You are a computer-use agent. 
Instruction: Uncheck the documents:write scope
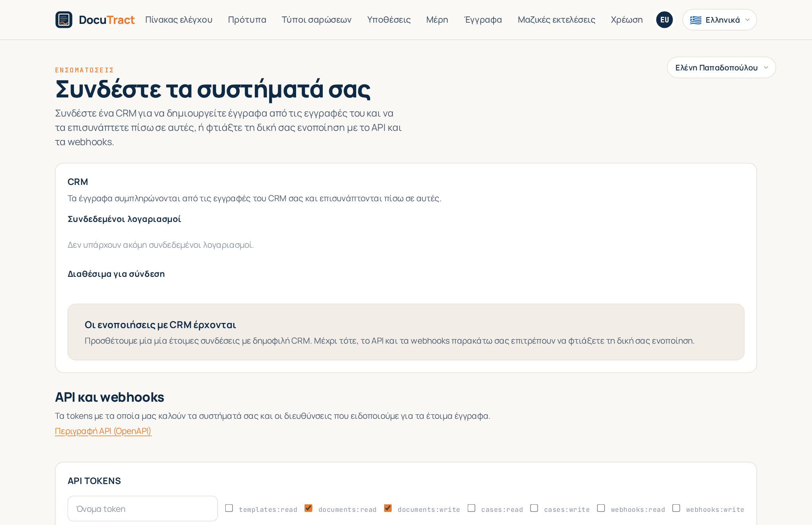(x=388, y=508)
